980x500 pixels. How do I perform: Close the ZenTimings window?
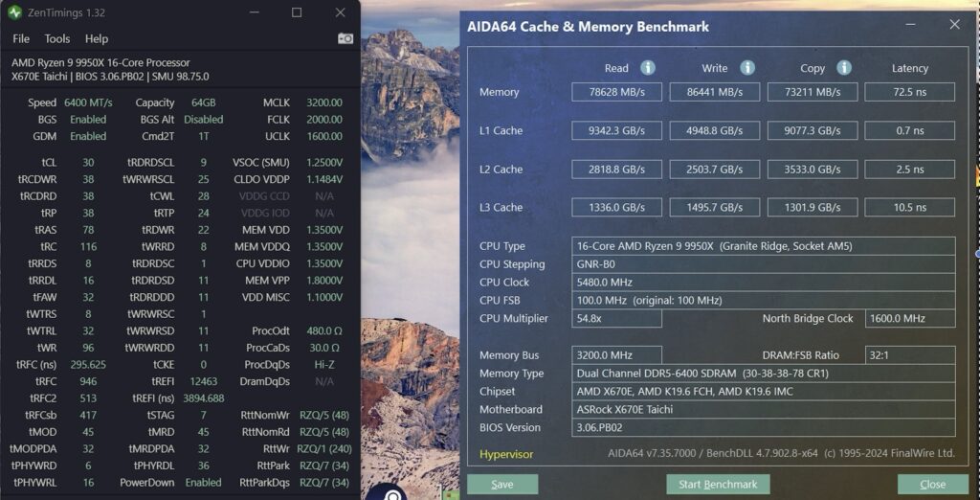tap(340, 12)
